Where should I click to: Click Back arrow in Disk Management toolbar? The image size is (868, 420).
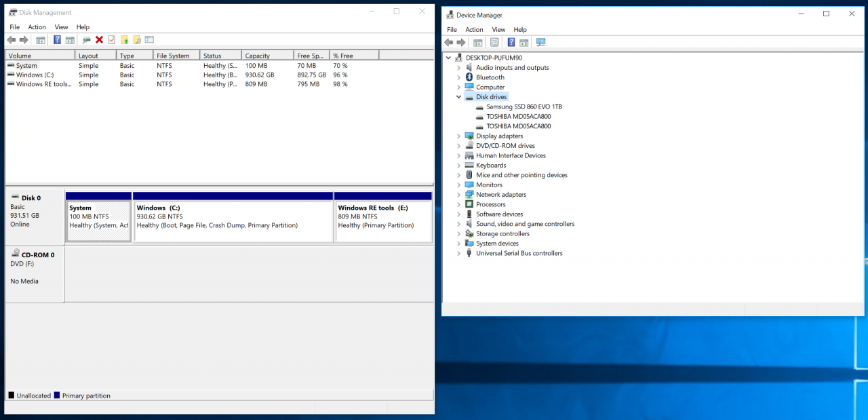[12, 40]
